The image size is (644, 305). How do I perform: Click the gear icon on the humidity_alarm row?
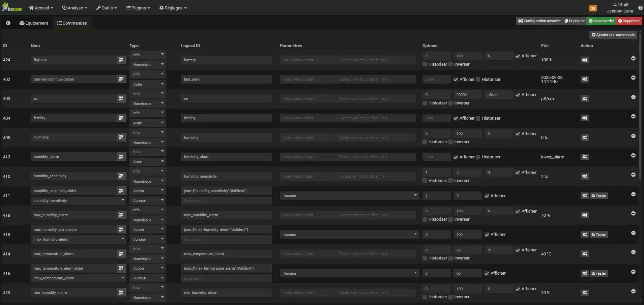585,157
